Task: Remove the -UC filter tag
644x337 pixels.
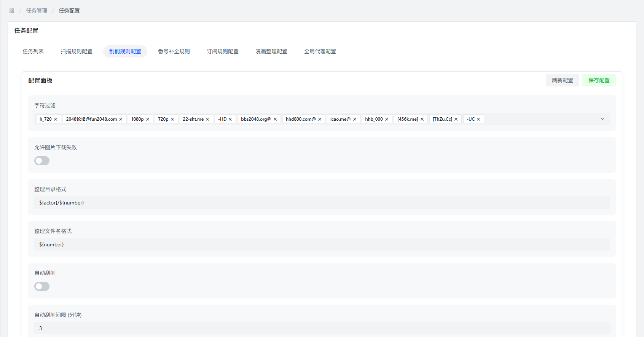Action: [x=478, y=119]
